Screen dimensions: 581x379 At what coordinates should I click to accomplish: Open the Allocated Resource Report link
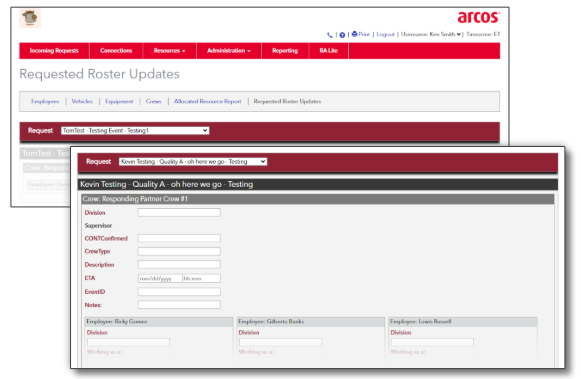coord(208,101)
